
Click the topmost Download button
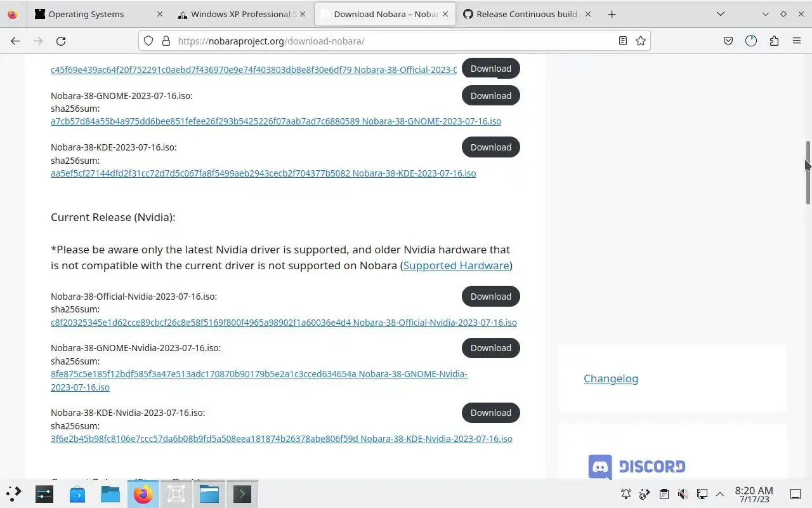click(x=490, y=69)
